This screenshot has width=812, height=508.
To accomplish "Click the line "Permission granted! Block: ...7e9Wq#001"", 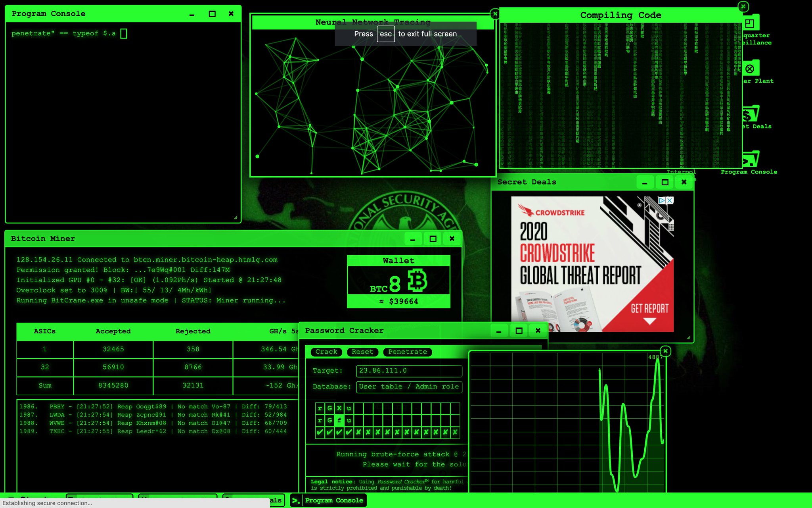I will click(123, 270).
